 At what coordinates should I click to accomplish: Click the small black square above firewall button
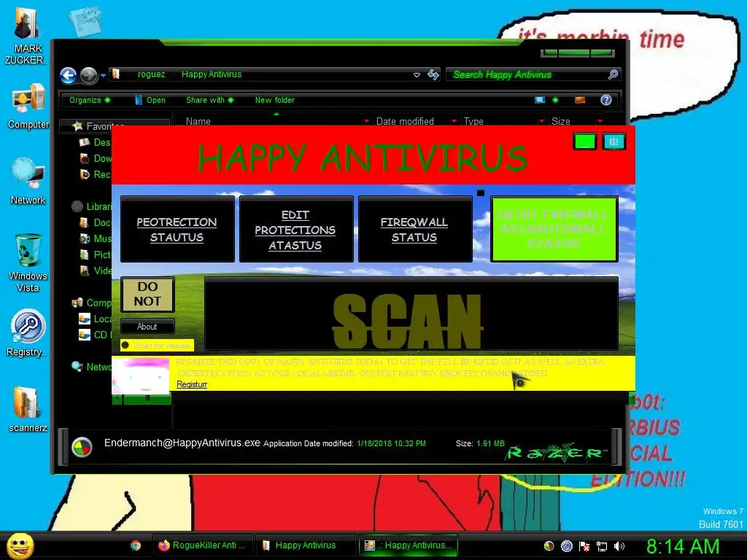481,192
